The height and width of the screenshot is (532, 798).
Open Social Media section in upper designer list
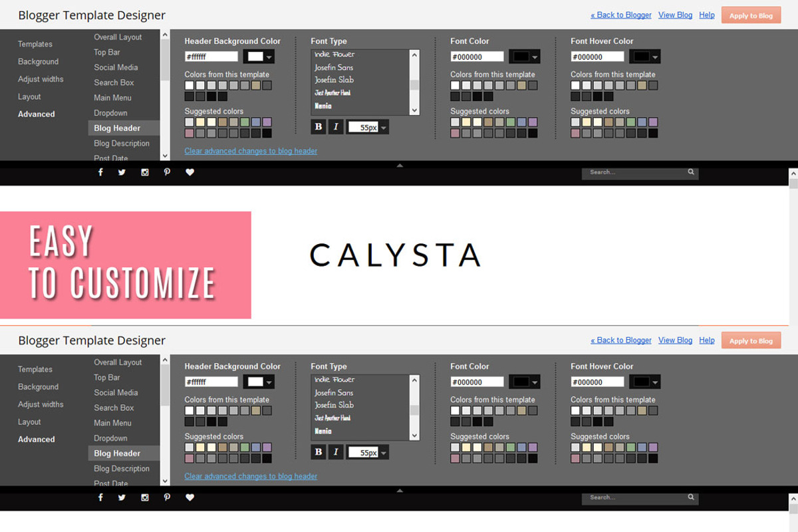click(116, 67)
